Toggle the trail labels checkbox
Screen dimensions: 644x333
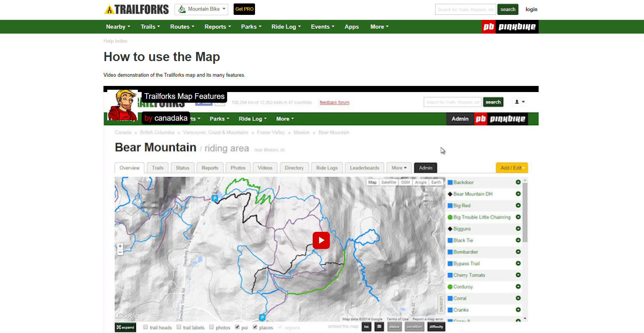179,327
